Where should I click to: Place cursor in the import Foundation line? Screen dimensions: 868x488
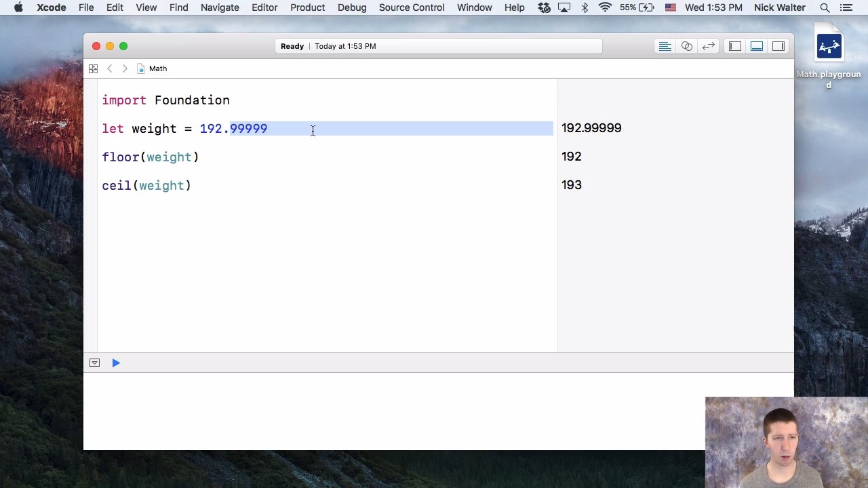pos(166,100)
